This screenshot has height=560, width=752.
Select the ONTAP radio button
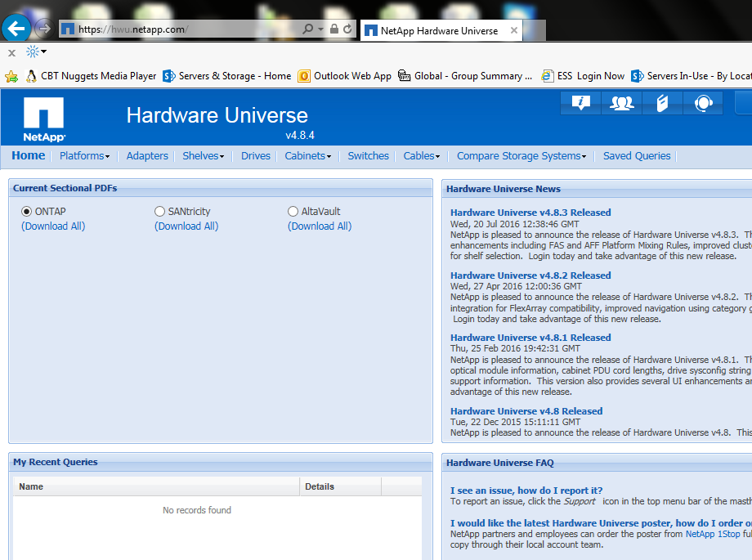click(x=27, y=212)
